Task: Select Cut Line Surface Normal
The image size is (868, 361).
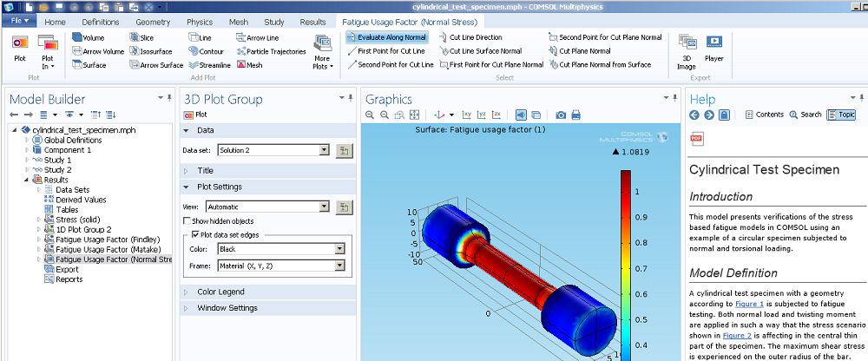Action: click(x=481, y=51)
